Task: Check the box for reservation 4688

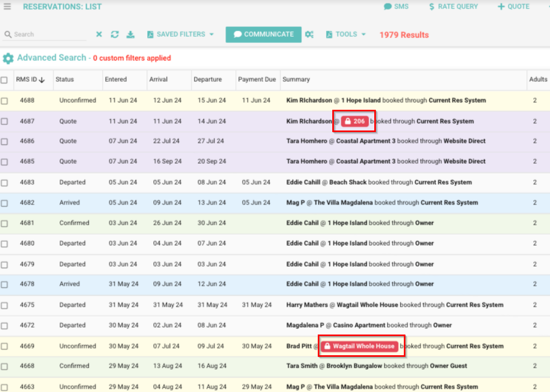Action: [5, 101]
